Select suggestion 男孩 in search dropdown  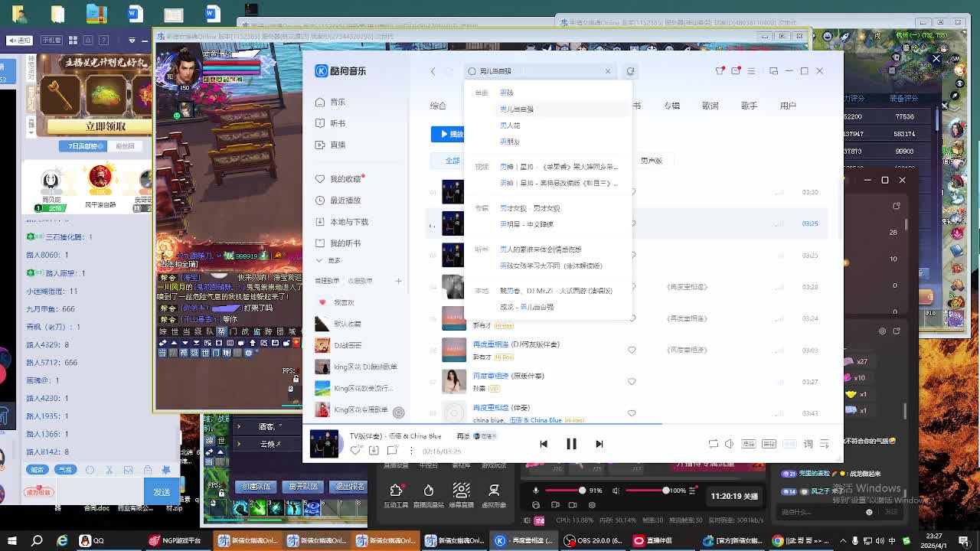point(507,93)
